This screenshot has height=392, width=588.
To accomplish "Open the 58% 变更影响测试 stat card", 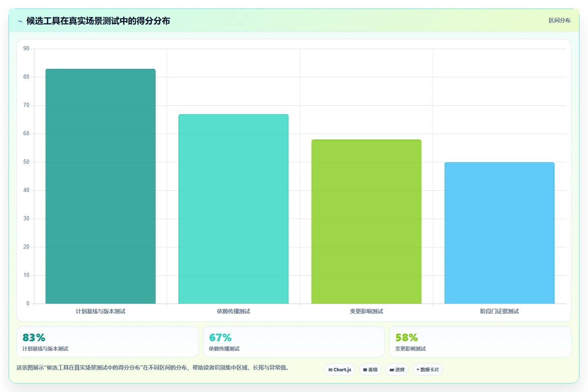I will pos(480,342).
